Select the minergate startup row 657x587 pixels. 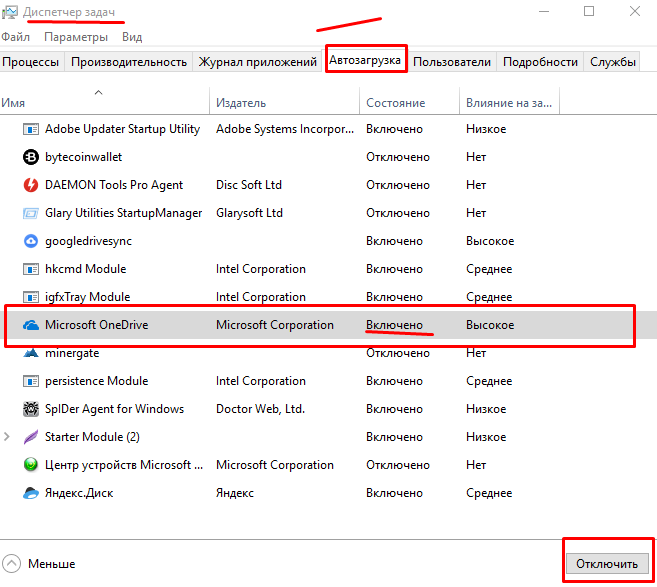(72, 353)
